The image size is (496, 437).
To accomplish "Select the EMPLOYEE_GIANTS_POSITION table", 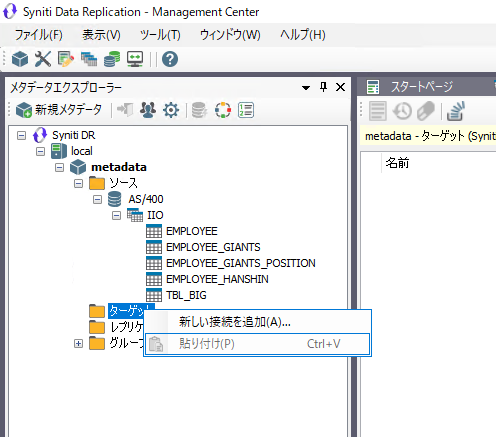I will (x=241, y=263).
